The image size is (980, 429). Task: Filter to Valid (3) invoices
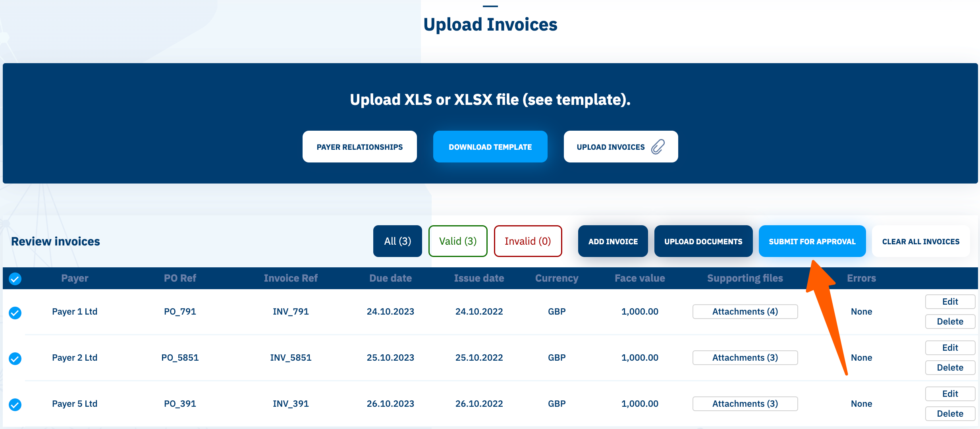[458, 241]
